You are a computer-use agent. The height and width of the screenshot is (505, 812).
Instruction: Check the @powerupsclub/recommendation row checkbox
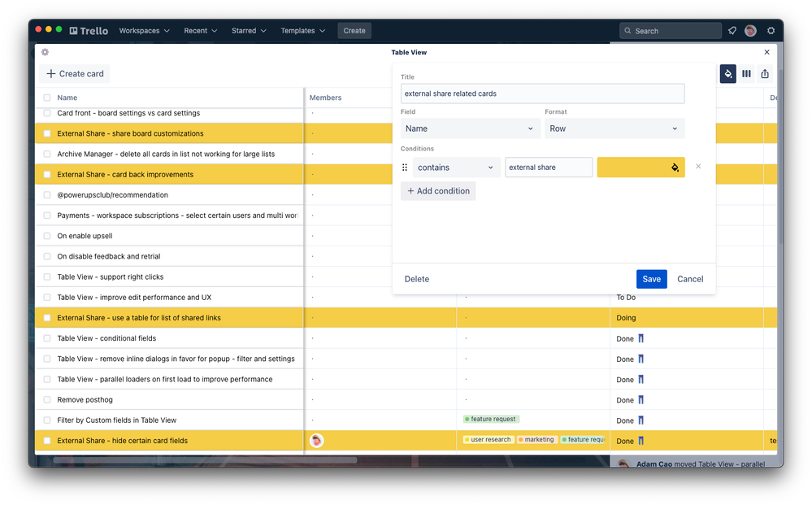[47, 194]
